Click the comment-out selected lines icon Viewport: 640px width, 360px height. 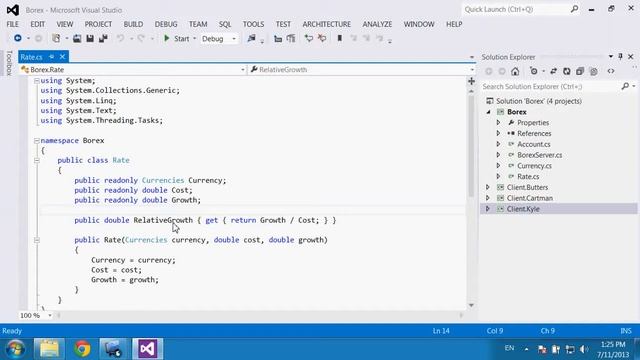(278, 39)
